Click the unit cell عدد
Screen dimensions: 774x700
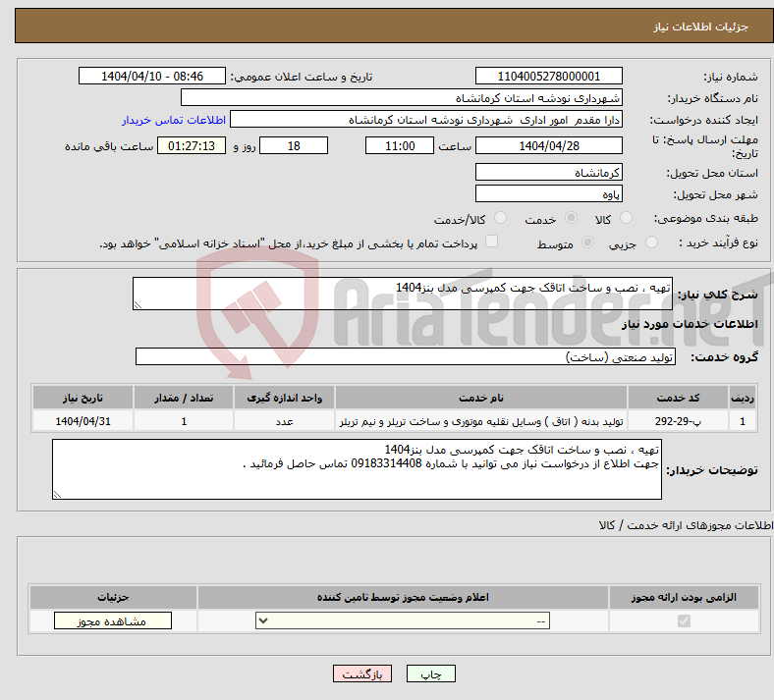click(284, 421)
